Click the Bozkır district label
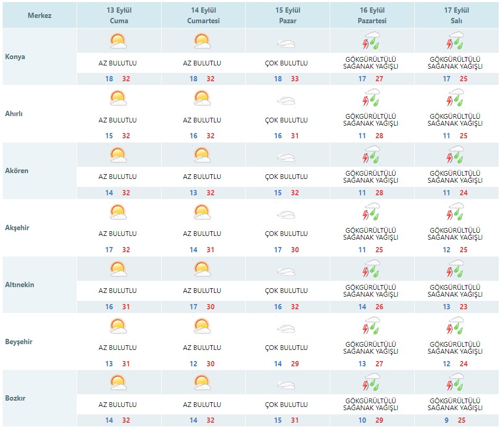Image resolution: width=504 pixels, height=427 pixels. [15, 398]
